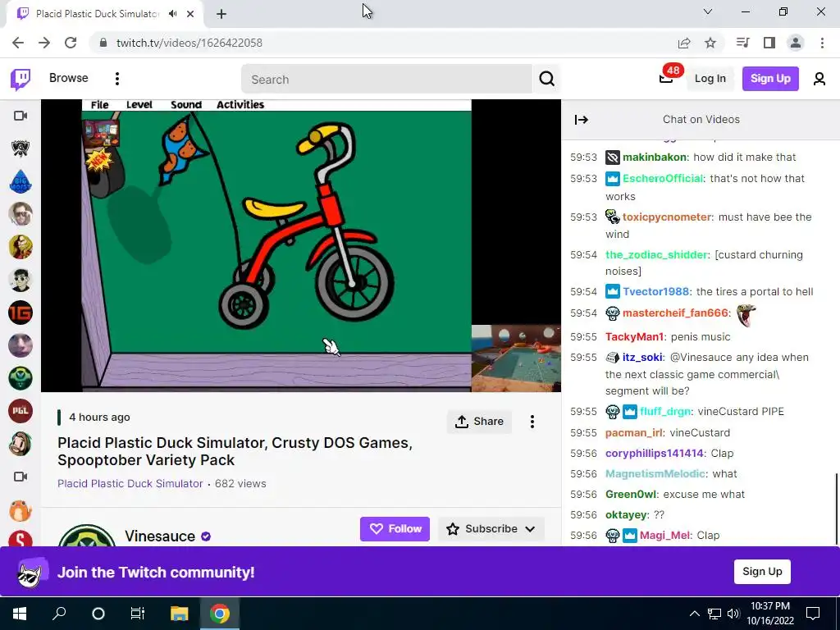Click mastercheif_fan666 emote in chat
840x630 pixels.
click(746, 315)
